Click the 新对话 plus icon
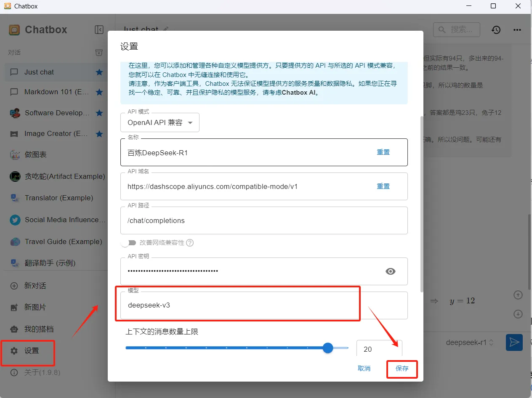Image resolution: width=532 pixels, height=398 pixels. [14, 286]
